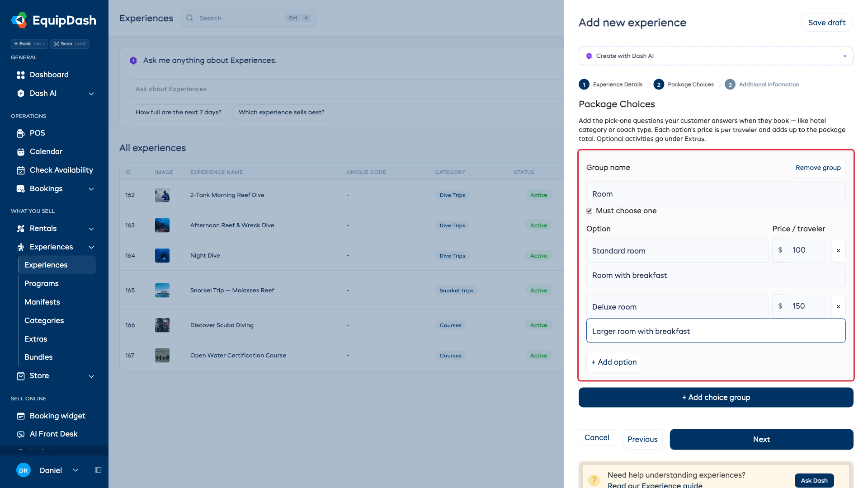The width and height of the screenshot is (868, 488).
Task: Click the EquipDash logo icon
Action: (19, 20)
